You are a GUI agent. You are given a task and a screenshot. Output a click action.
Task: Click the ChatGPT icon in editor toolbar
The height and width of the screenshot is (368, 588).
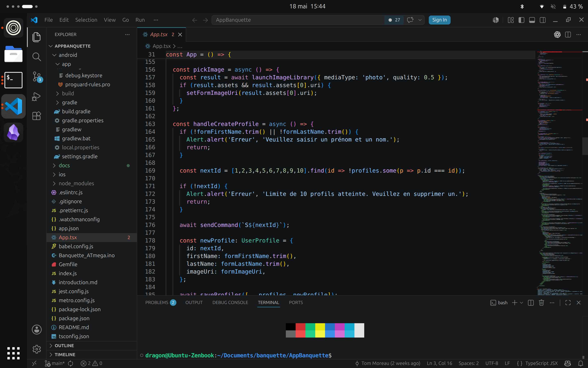tap(557, 35)
